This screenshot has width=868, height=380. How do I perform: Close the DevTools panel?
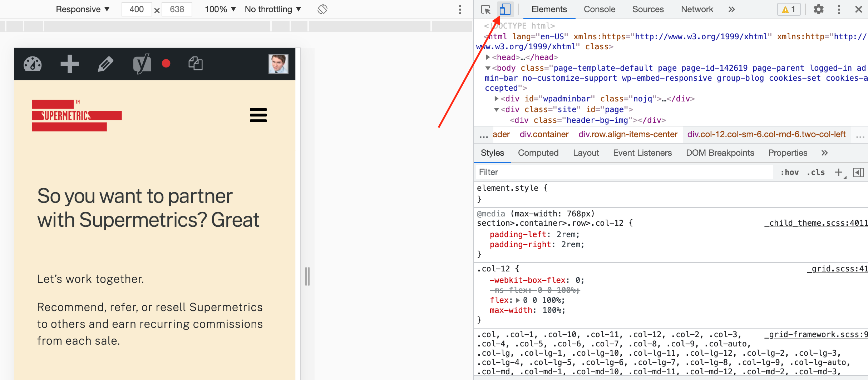pyautogui.click(x=858, y=9)
